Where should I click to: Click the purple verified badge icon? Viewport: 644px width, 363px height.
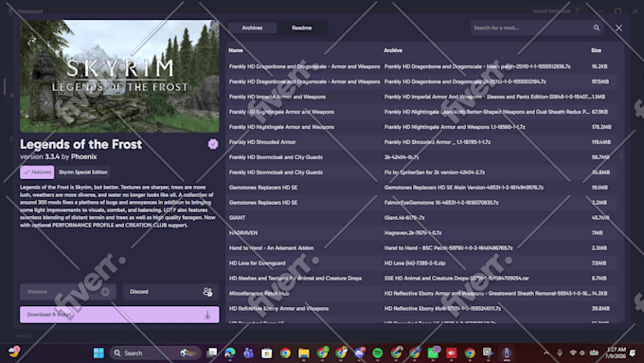tap(213, 144)
